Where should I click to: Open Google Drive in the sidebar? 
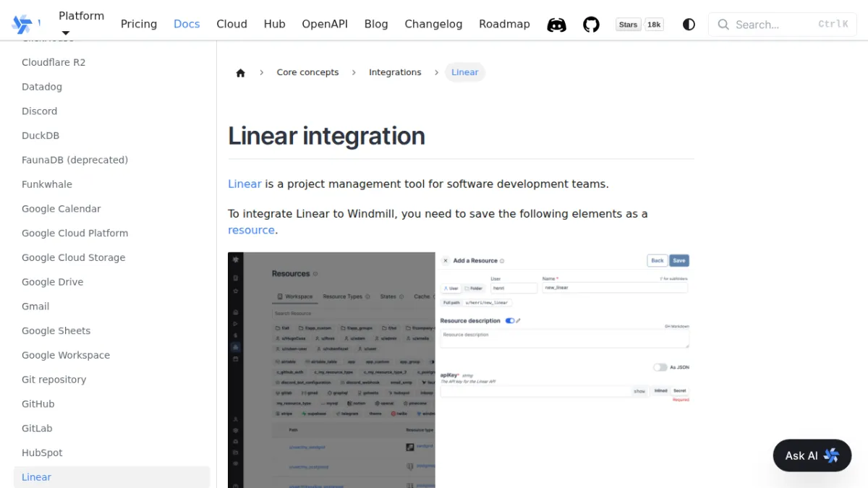[52, 282]
